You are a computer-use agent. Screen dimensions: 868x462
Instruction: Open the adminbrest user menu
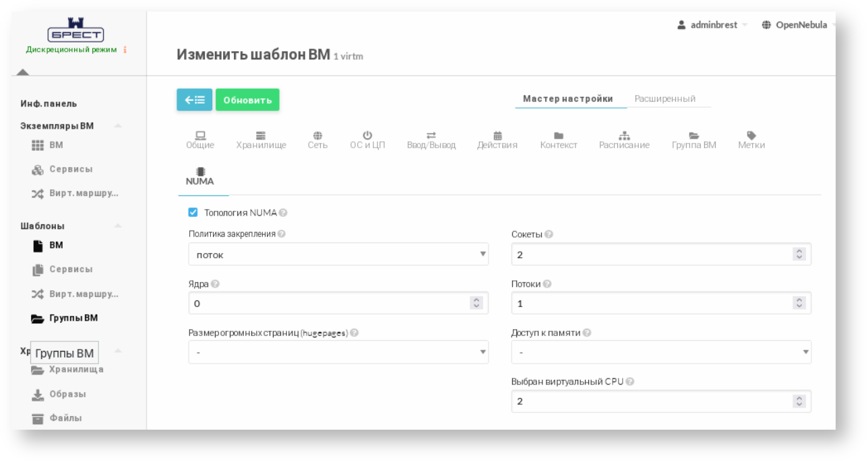click(x=712, y=25)
